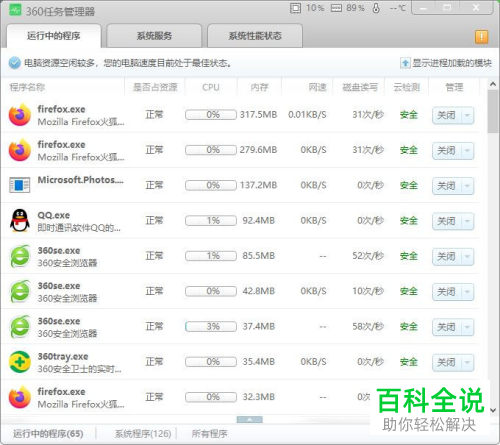Click the 360 Task Manager logo icon
The height and width of the screenshot is (445, 500).
14,11
